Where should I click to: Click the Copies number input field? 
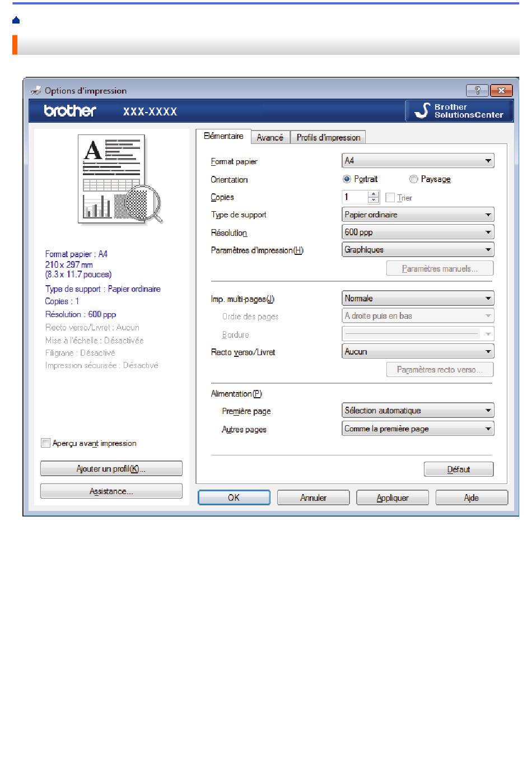[354, 197]
